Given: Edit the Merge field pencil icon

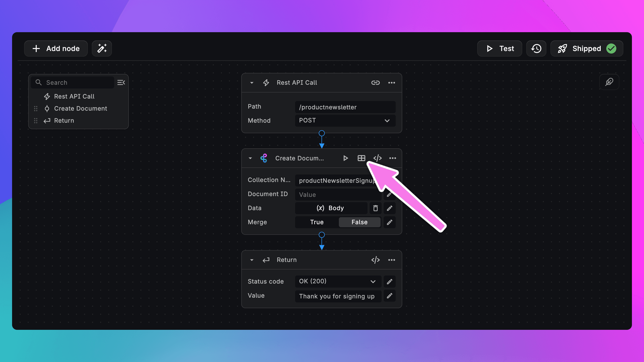Looking at the screenshot, I should (x=389, y=222).
